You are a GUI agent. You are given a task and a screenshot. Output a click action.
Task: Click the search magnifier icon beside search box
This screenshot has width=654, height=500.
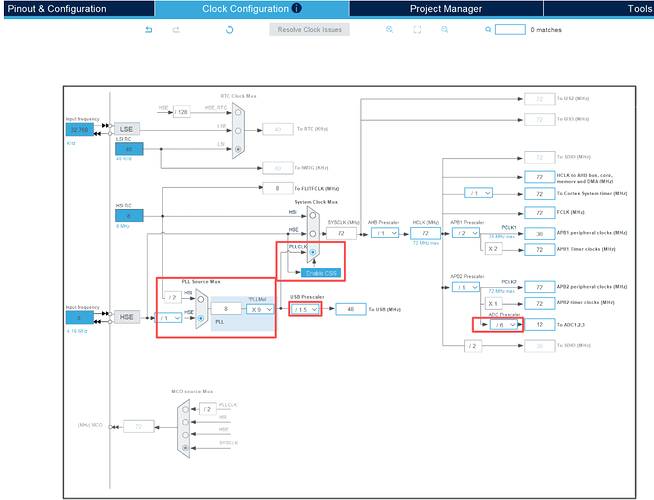(x=488, y=30)
